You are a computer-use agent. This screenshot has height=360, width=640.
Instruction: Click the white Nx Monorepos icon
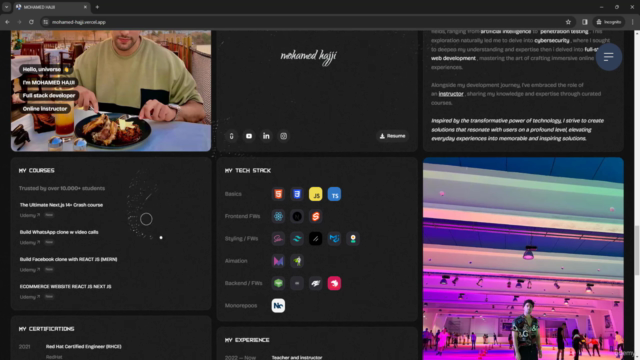click(x=278, y=305)
